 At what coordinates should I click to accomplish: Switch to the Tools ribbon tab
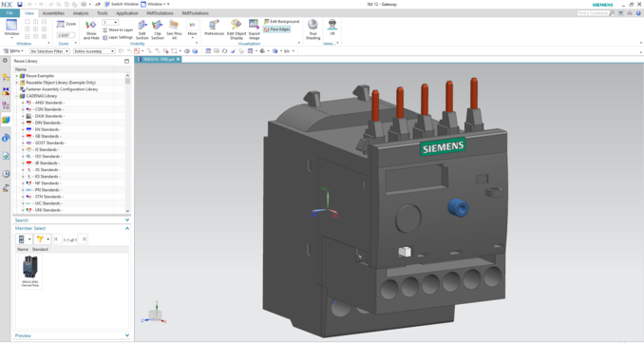(x=103, y=13)
